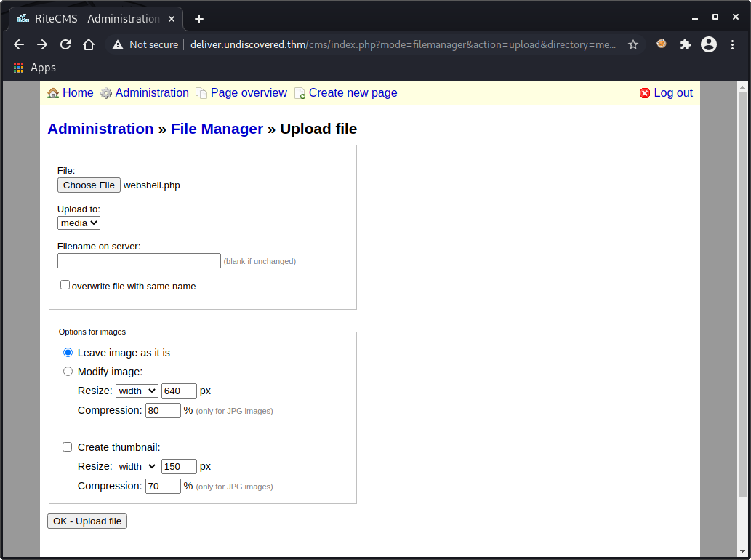Click the Apps grid shortcut icon

tap(19, 68)
